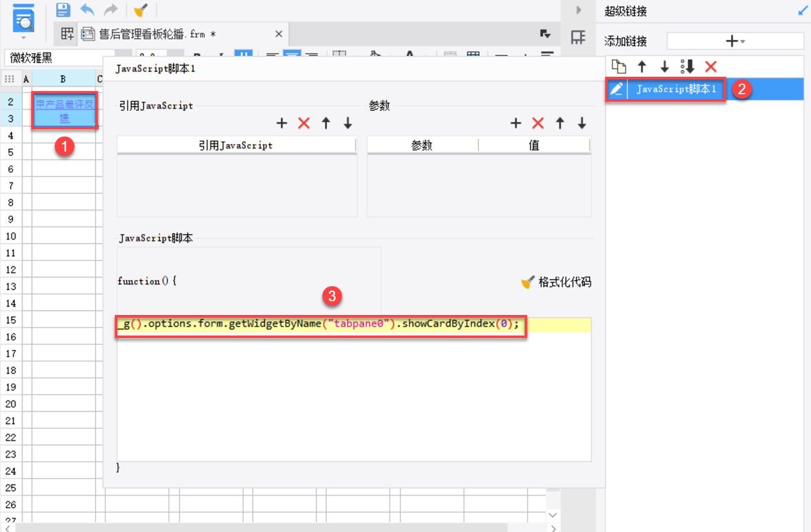The width and height of the screenshot is (811, 532).
Task: Click the empty area of the JavaScript editor
Action: [354, 397]
